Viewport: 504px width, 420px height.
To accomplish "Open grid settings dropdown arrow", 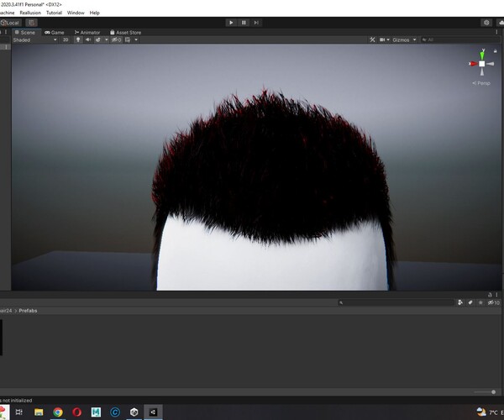I will point(136,39).
